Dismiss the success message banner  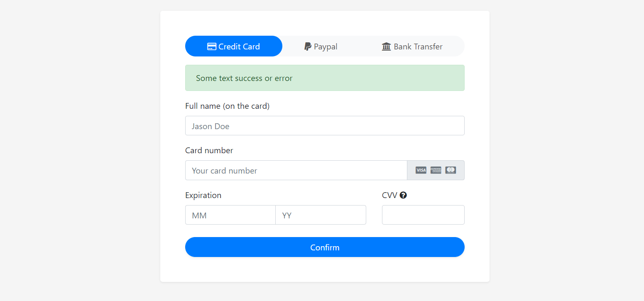pyautogui.click(x=325, y=78)
